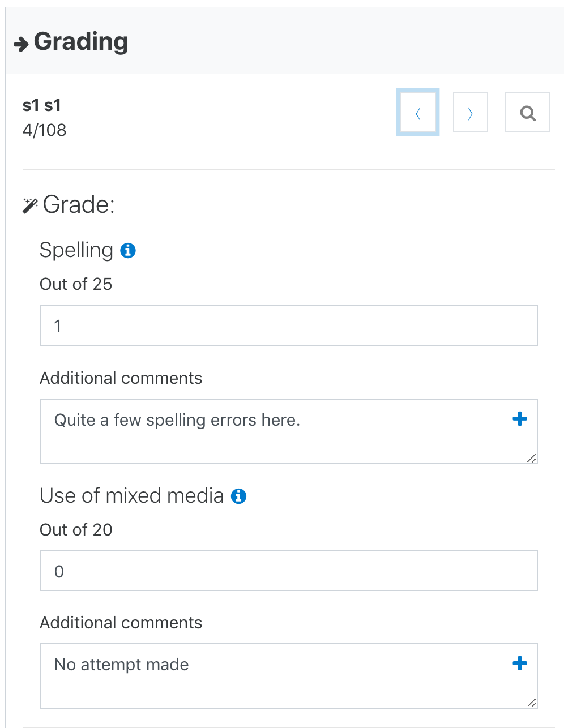Show Spelling criterion info icon
This screenshot has height=728, width=564.
(x=128, y=250)
